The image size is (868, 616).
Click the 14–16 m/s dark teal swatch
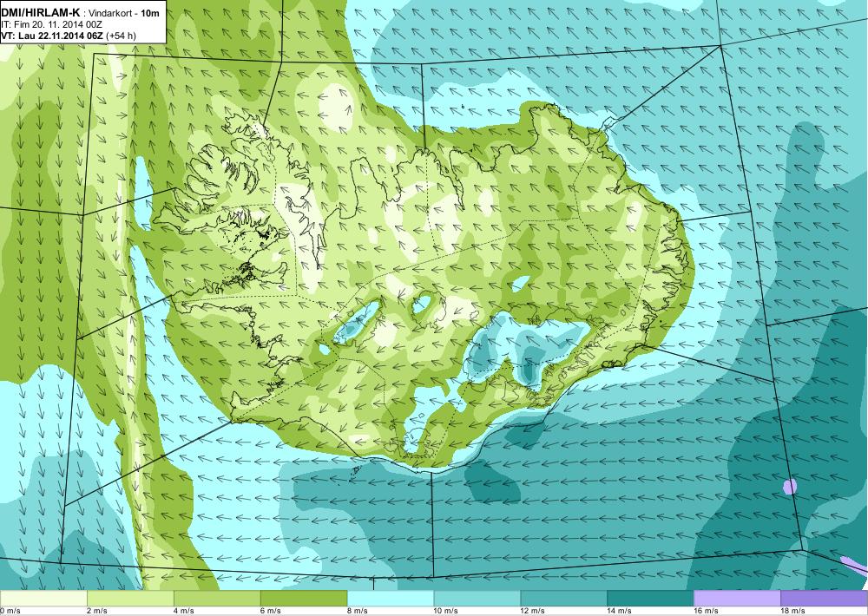coord(650,599)
